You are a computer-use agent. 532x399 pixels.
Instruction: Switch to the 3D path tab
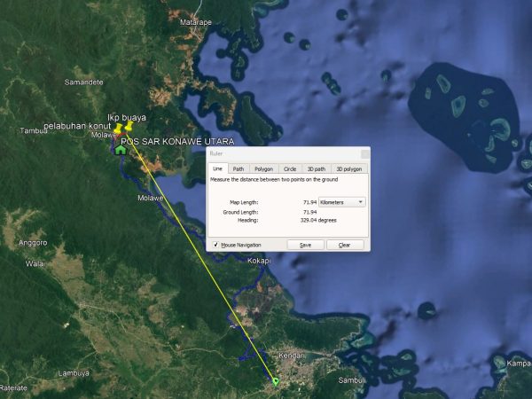click(x=316, y=168)
